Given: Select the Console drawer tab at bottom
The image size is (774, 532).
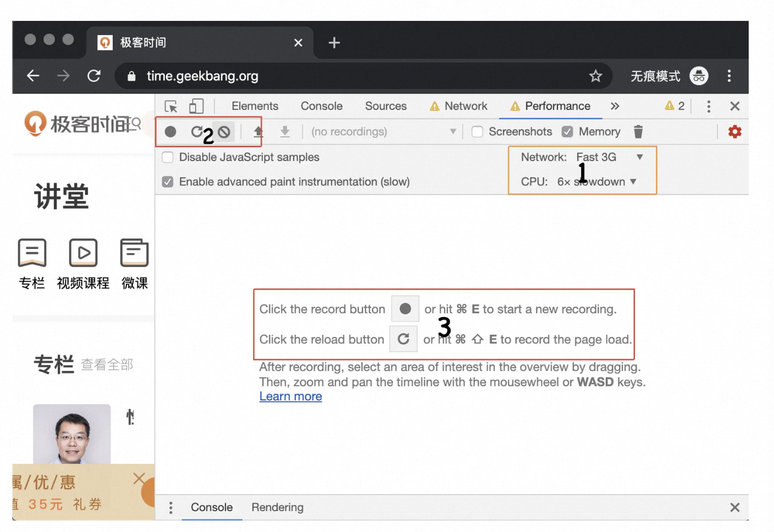Looking at the screenshot, I should pos(212,508).
